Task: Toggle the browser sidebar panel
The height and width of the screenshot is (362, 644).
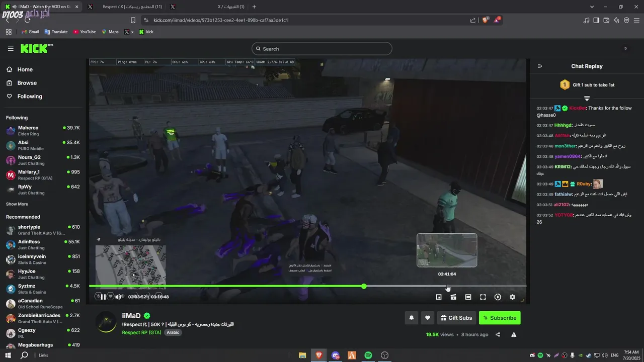Action: 596,20
